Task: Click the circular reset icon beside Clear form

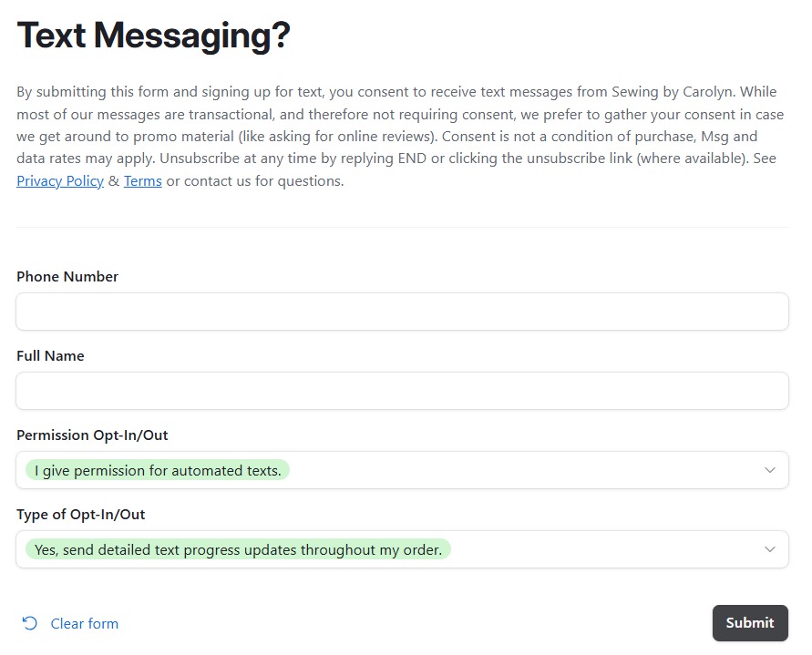Action: tap(27, 623)
